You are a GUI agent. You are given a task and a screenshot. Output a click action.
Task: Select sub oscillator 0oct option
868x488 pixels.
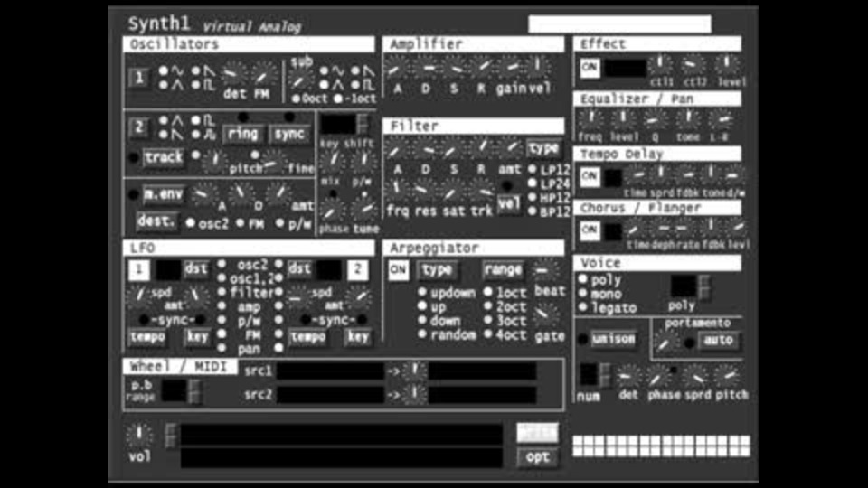[x=297, y=99]
